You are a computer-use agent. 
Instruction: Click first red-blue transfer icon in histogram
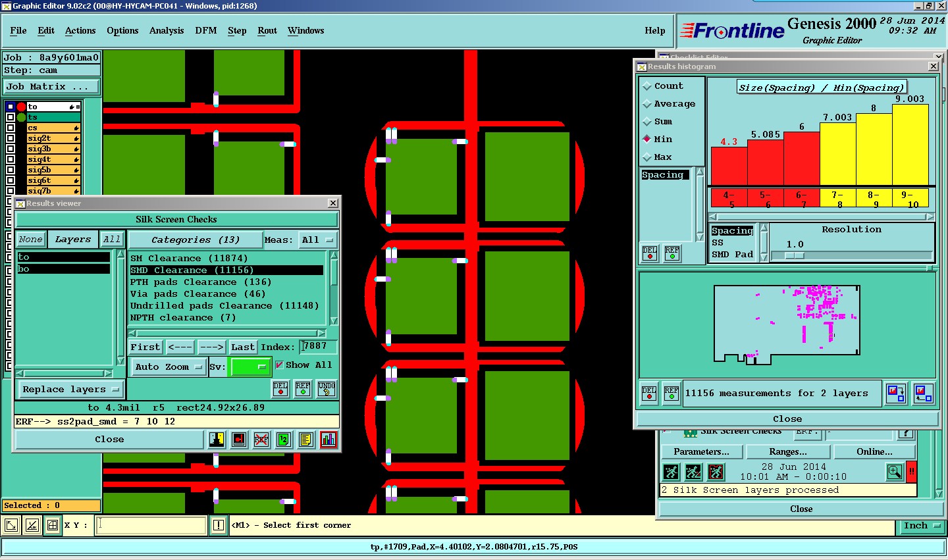coord(895,394)
